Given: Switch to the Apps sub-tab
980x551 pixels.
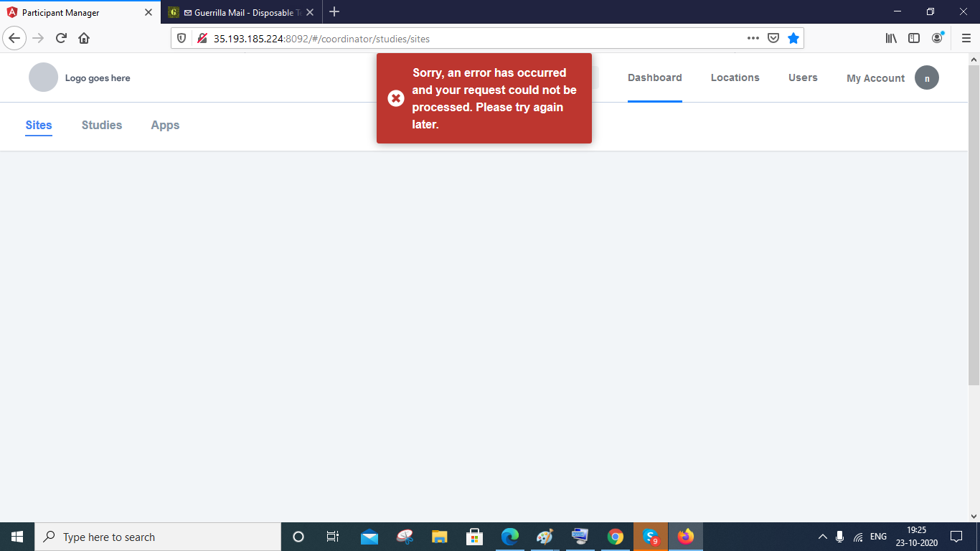Looking at the screenshot, I should coord(165,125).
